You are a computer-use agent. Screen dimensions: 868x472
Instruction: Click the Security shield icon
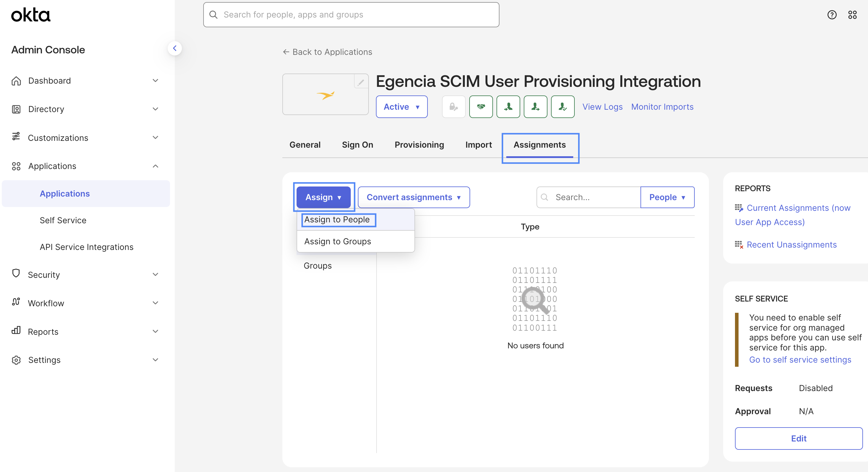click(x=16, y=273)
